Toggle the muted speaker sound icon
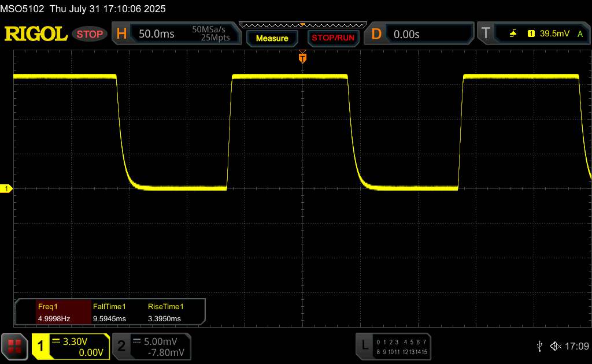This screenshot has height=364, width=592. 556,346
